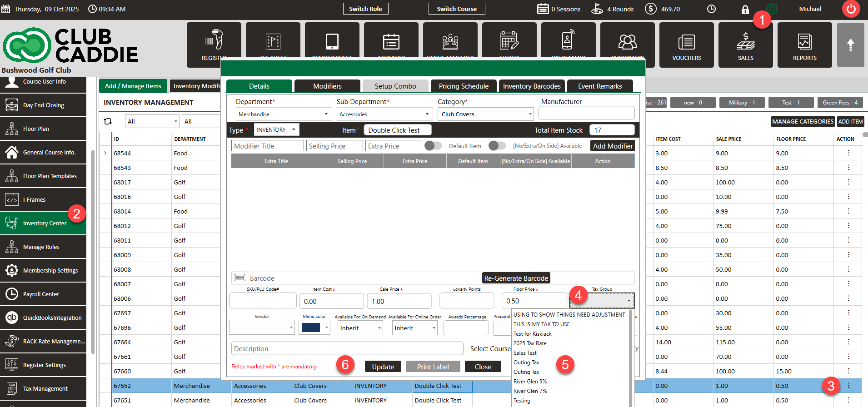Screen dimensions: 868x407
Task: Open the Inventory Barcodes tab
Action: click(531, 86)
